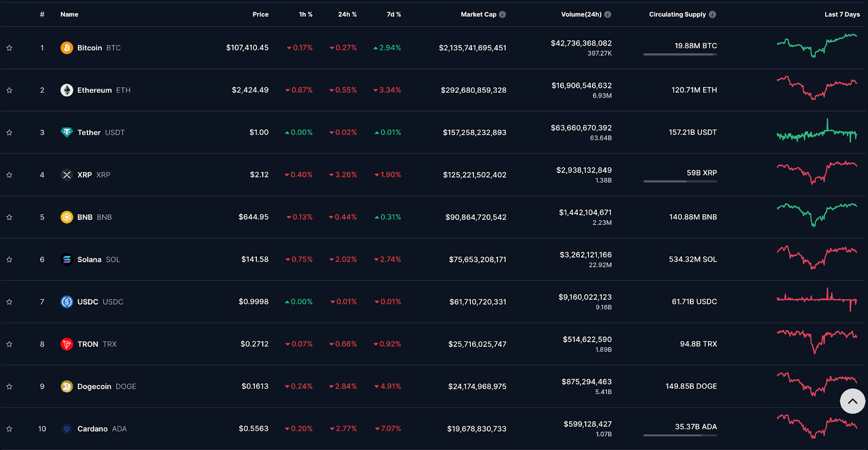
Task: Toggle USDC watchlist star
Action: pos(9,301)
